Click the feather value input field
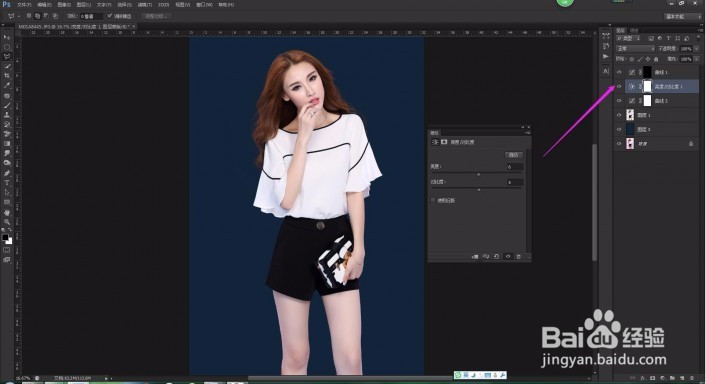This screenshot has width=705, height=384. 91,16
